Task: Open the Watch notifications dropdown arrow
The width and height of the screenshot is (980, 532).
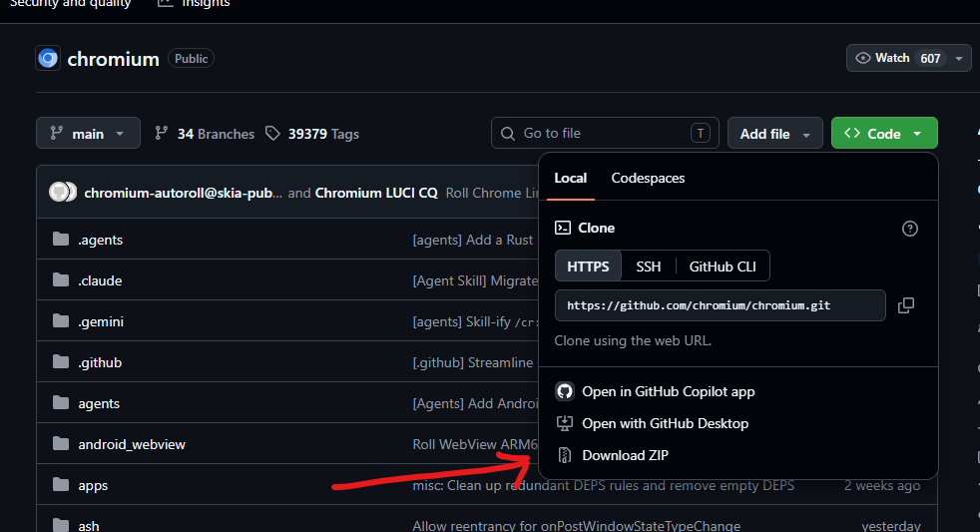Action: (959, 58)
